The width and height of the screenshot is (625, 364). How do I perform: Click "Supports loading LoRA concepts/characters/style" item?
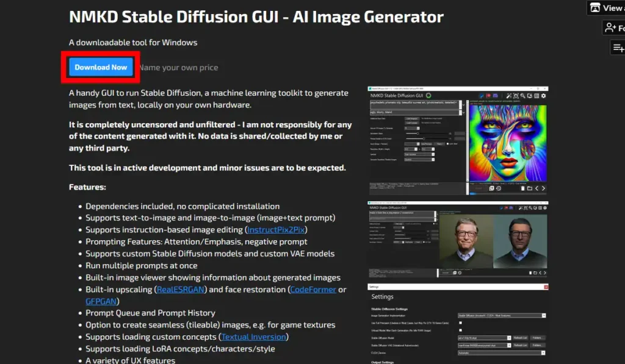180,349
